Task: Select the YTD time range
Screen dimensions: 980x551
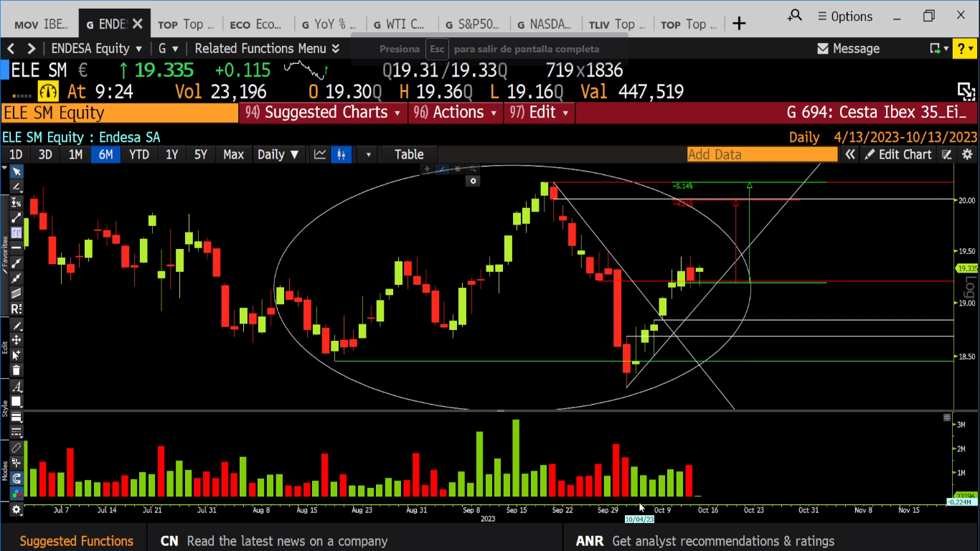Action: (x=139, y=154)
